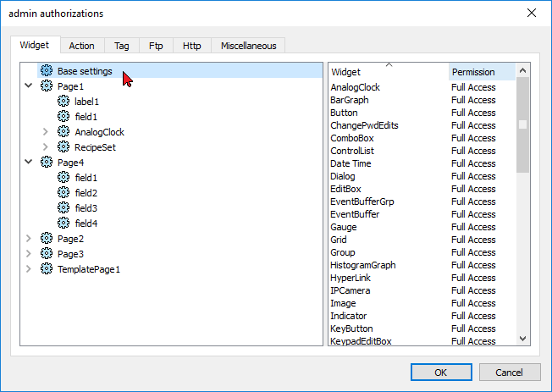Click the gear icon next to label1
Viewport: 552px width, 392px height.
coord(63,102)
